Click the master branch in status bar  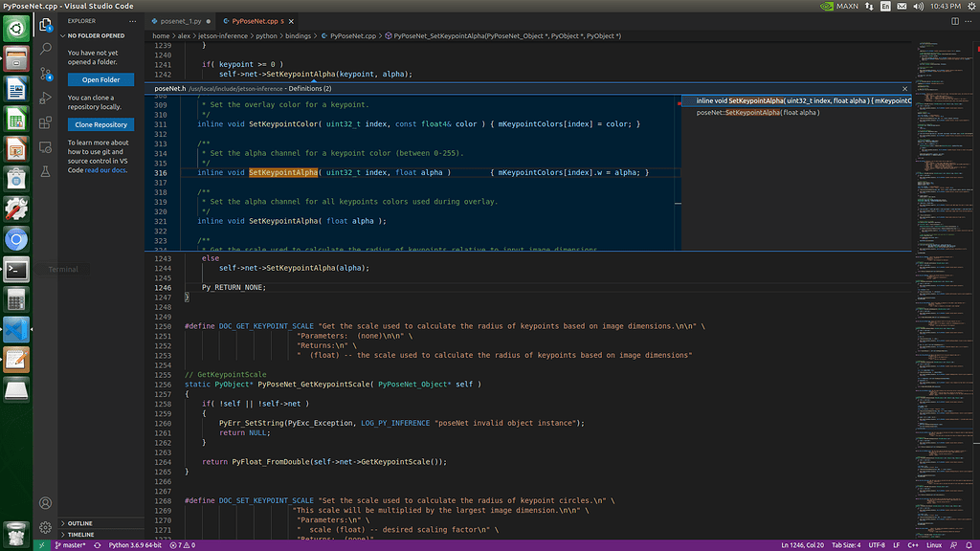tap(69, 545)
